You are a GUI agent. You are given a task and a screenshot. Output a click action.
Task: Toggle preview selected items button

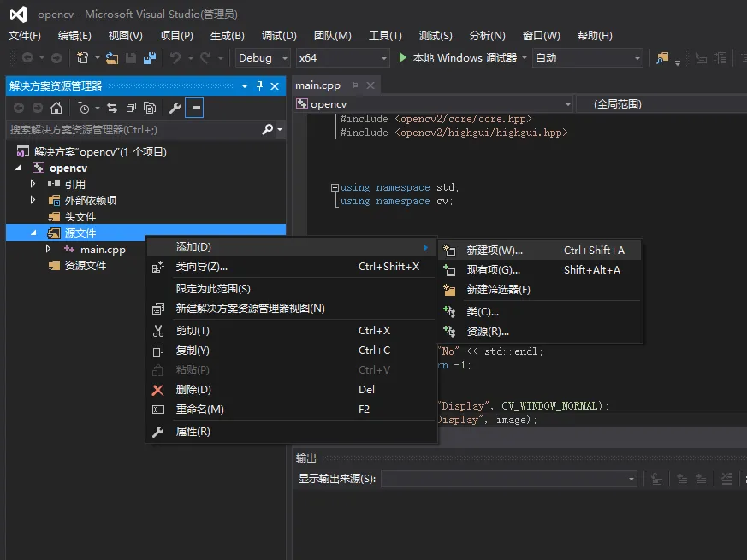(x=194, y=108)
